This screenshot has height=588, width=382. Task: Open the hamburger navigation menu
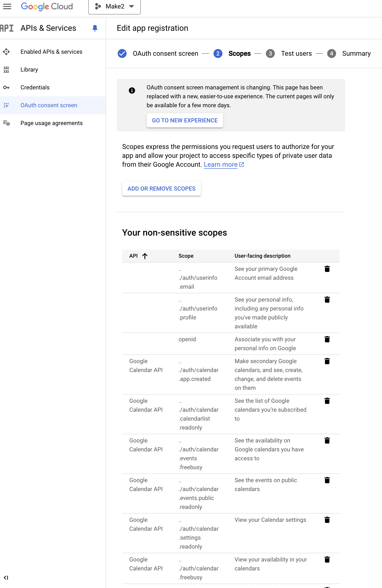pyautogui.click(x=7, y=6)
